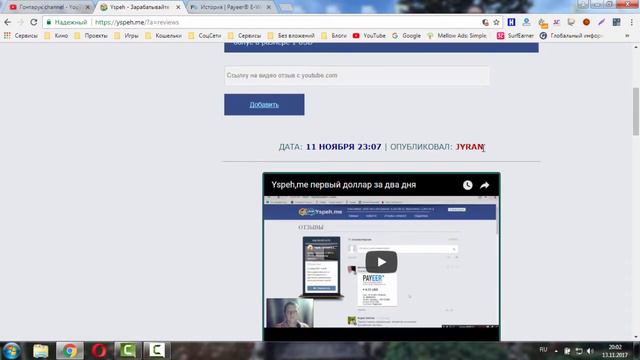
Task: Click the orange circle extension icon
Action: click(586, 22)
